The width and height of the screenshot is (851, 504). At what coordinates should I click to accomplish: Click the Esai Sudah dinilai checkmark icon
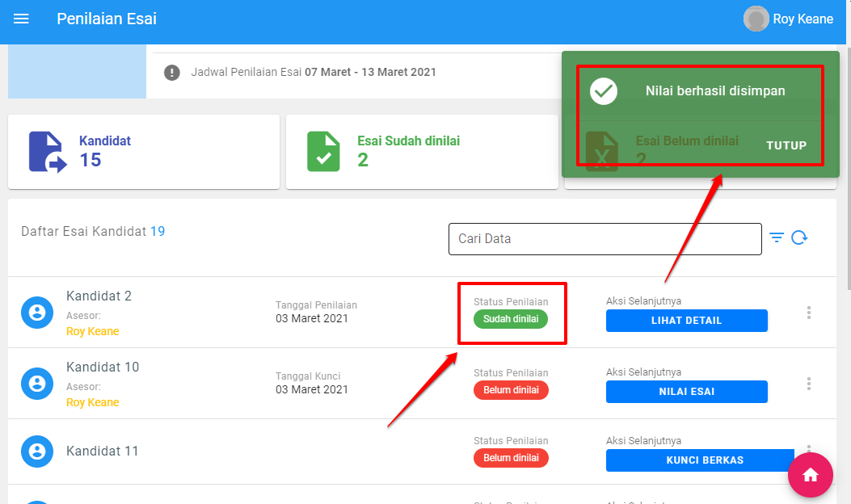click(323, 152)
